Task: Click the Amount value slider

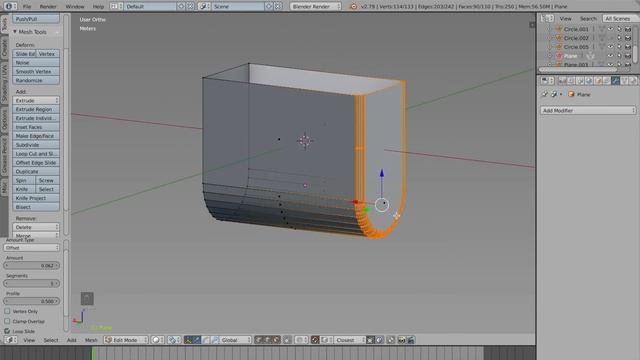Action: pos(31,265)
